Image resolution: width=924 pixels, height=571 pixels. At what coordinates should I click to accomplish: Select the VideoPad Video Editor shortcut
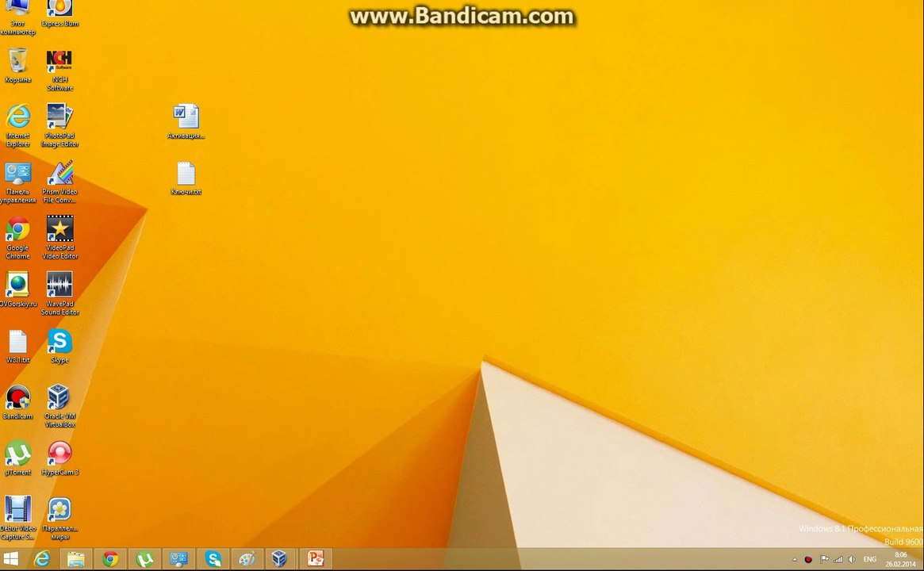(x=59, y=237)
